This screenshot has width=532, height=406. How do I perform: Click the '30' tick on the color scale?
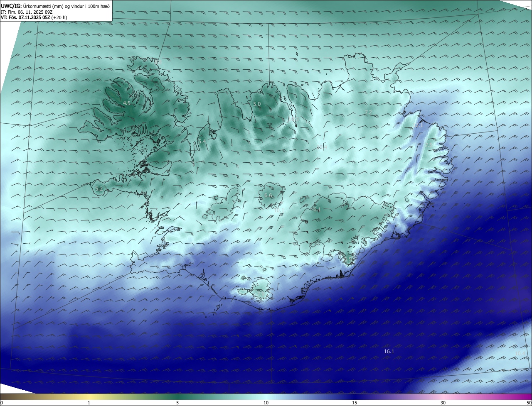point(443,403)
